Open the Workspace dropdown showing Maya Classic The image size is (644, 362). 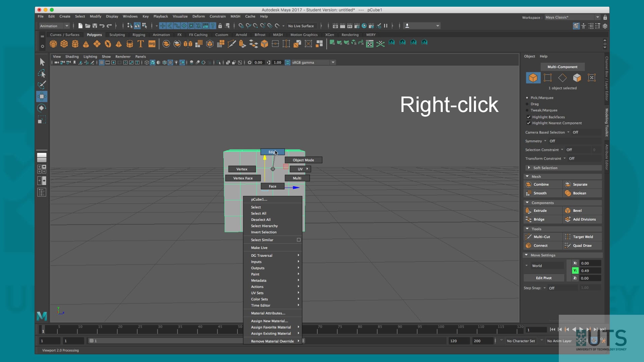598,17
